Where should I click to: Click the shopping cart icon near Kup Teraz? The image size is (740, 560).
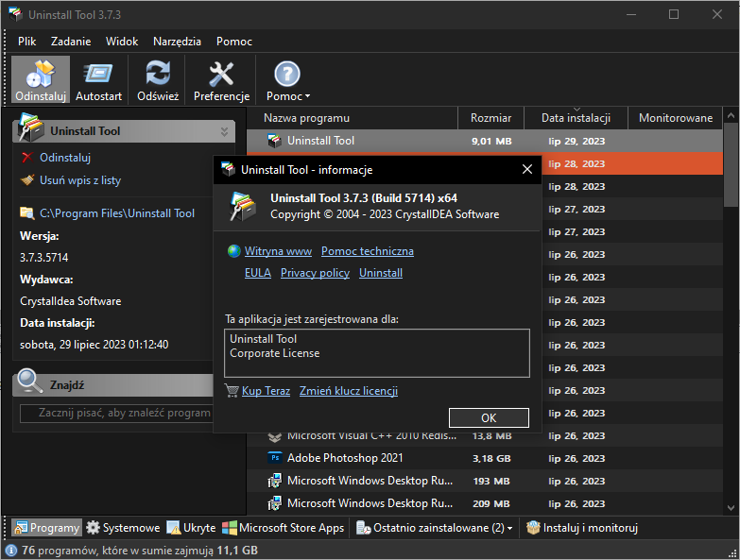(x=232, y=391)
